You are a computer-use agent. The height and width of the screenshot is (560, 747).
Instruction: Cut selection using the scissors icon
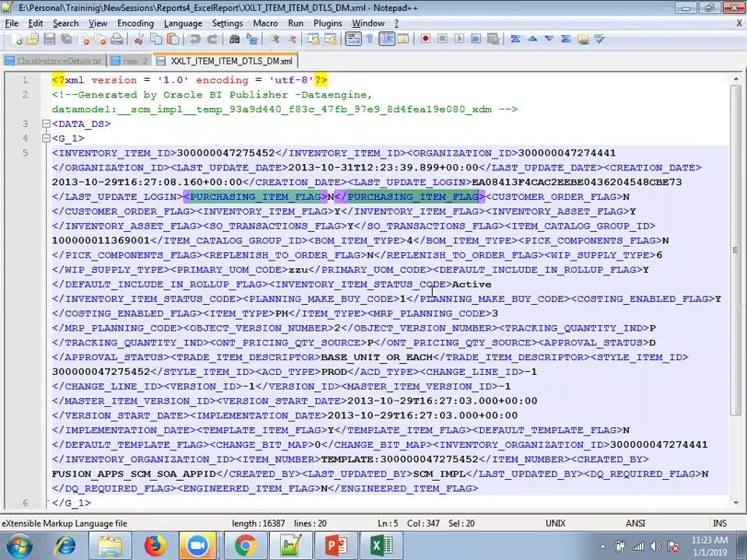click(139, 39)
